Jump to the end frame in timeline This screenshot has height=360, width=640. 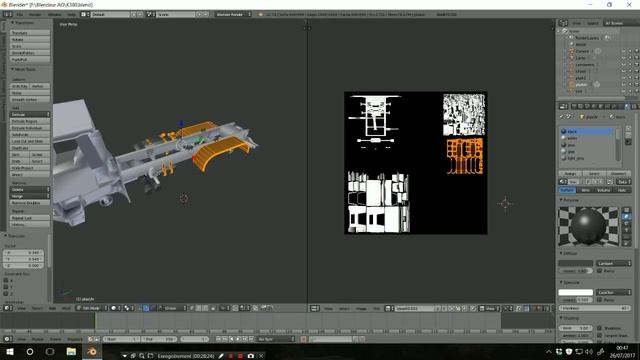pyautogui.click(x=252, y=339)
